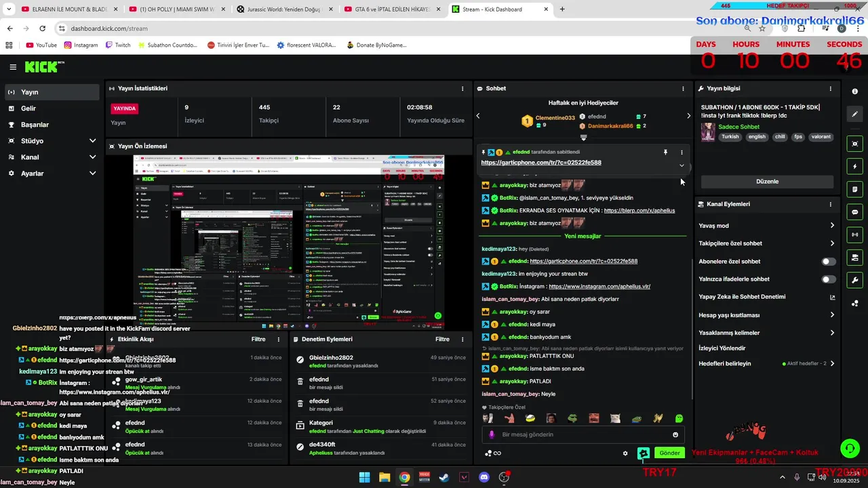Click the broadcast signal icon in right sidebar
Viewport: 868px width, 488px height.
click(855, 235)
